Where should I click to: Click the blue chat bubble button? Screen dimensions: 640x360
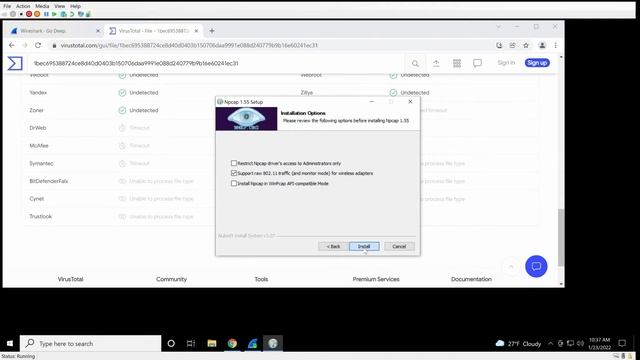(x=536, y=266)
